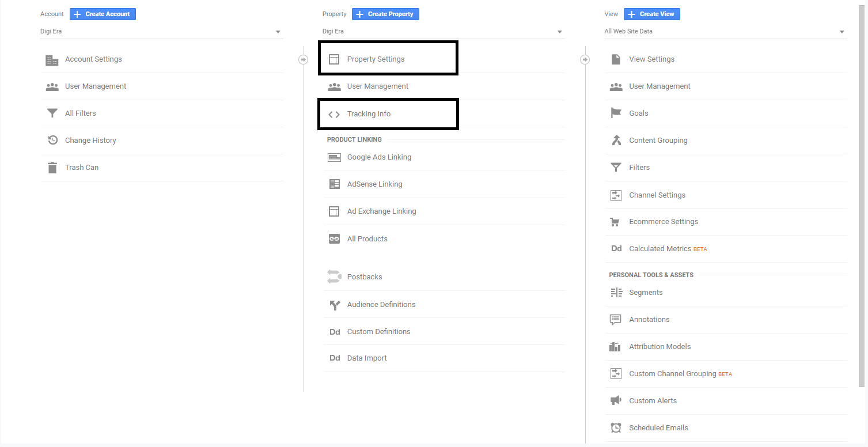The height and width of the screenshot is (447, 868).
Task: Click the Audience Definitions fork icon
Action: [334, 305]
